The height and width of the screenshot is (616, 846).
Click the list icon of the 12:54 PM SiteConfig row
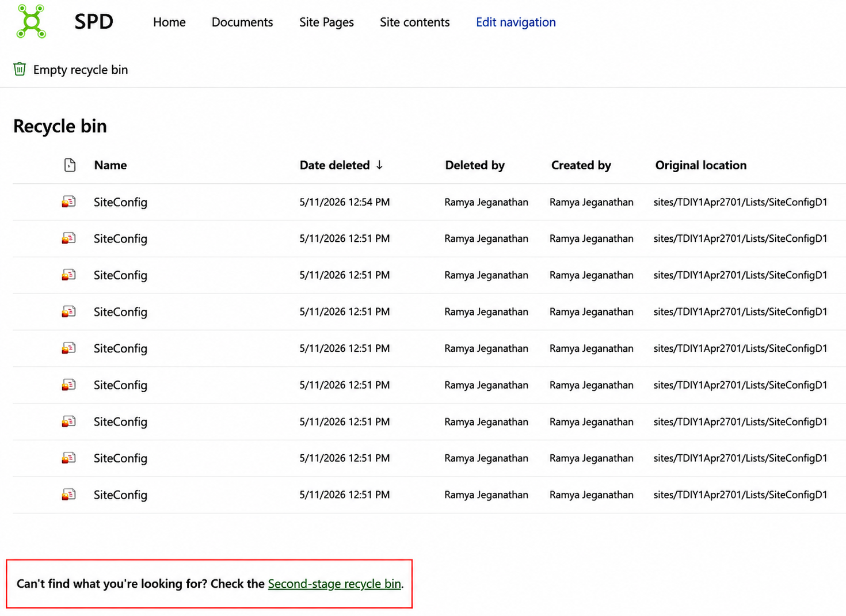68,201
